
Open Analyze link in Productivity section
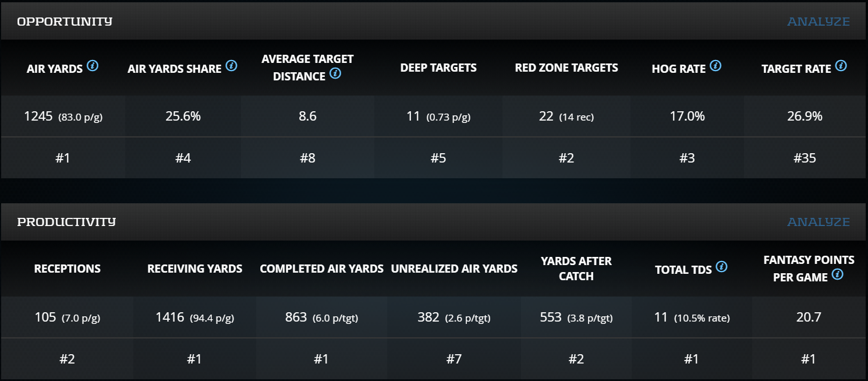pos(818,222)
